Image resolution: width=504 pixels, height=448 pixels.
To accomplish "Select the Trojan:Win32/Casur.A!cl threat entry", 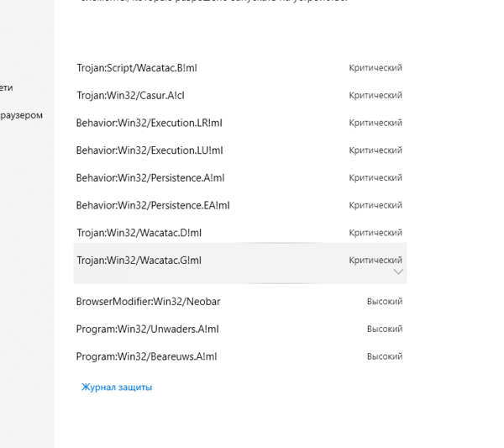I will [130, 96].
